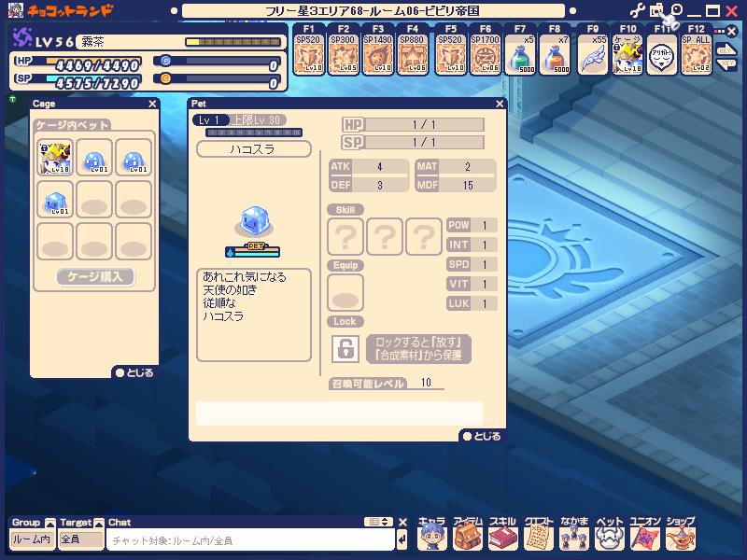Click the 全員 target field
747x560 pixels.
[81, 539]
